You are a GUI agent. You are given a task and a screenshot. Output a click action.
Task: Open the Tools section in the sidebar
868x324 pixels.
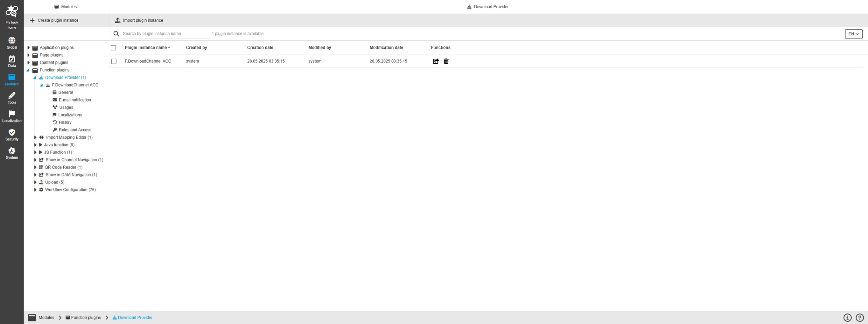click(12, 98)
